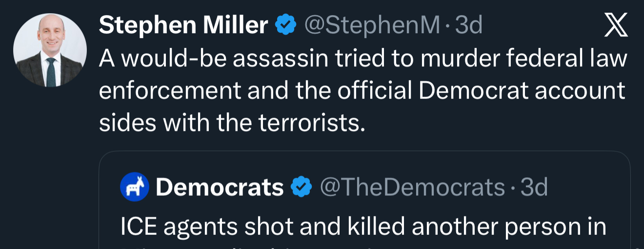Click the 3d timestamp beside @StephenM
This screenshot has width=644, height=249.
point(469,25)
